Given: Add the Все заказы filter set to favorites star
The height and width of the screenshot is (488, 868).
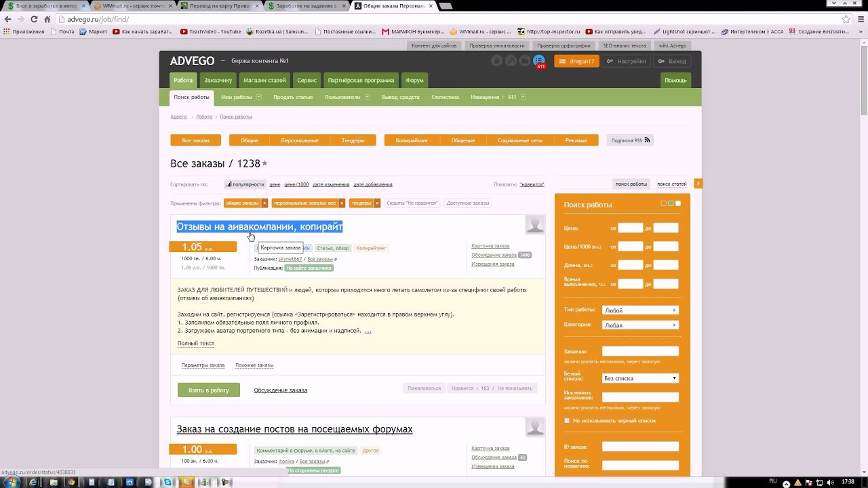Looking at the screenshot, I should [x=264, y=163].
